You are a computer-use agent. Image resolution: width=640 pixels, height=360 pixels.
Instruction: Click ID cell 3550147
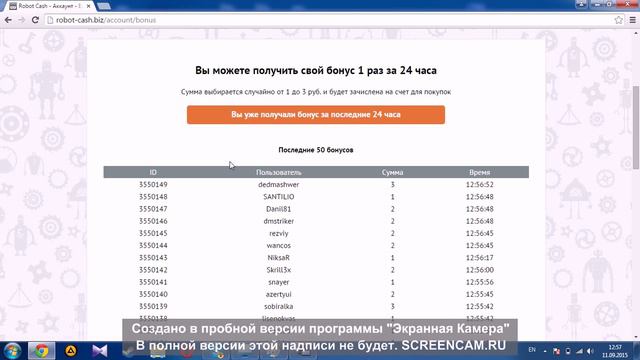click(x=153, y=209)
